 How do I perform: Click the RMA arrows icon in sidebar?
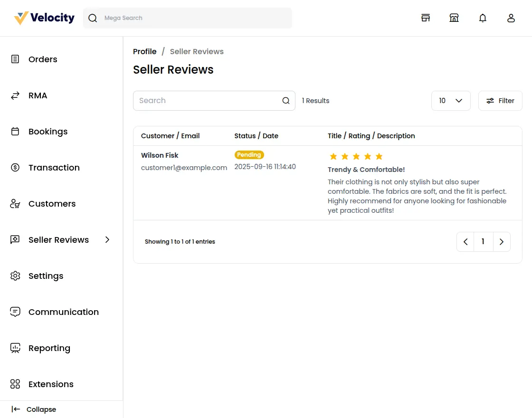[x=15, y=95]
